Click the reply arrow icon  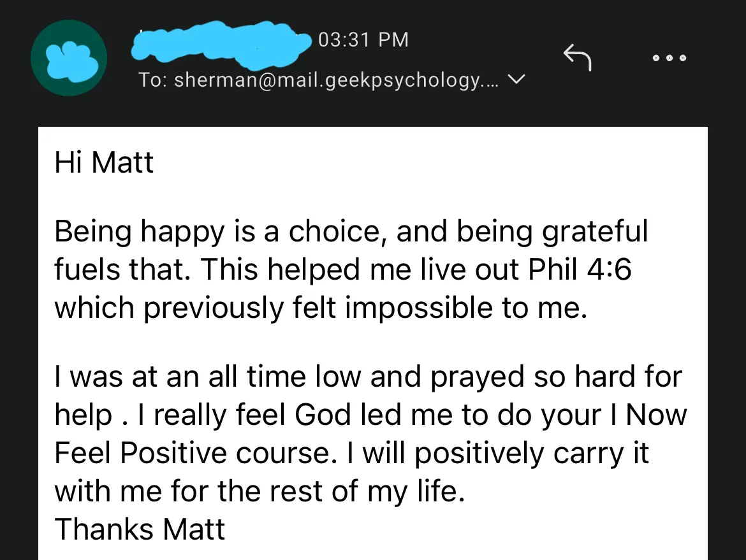click(x=578, y=58)
